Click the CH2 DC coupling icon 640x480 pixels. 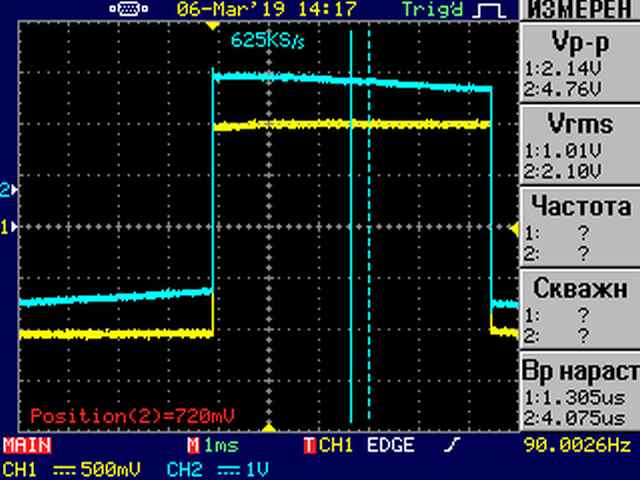229,470
